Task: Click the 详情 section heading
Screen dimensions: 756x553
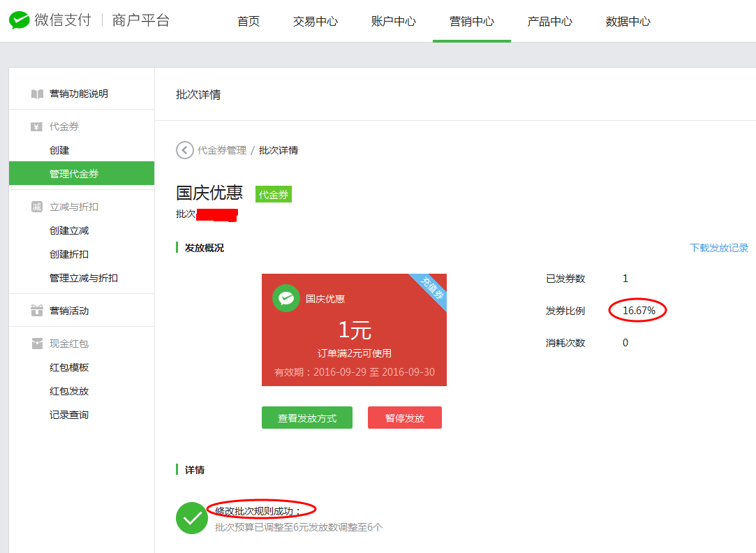Action: pos(195,470)
